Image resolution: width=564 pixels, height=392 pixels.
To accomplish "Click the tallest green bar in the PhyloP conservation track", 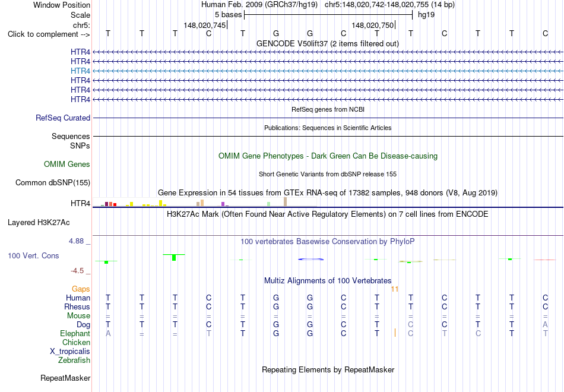I will [x=174, y=257].
